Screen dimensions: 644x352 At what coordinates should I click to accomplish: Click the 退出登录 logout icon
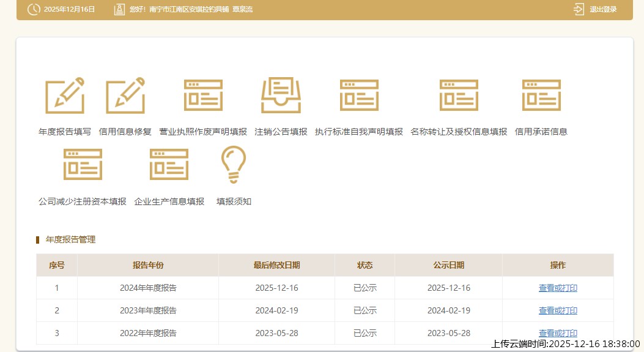pos(579,9)
